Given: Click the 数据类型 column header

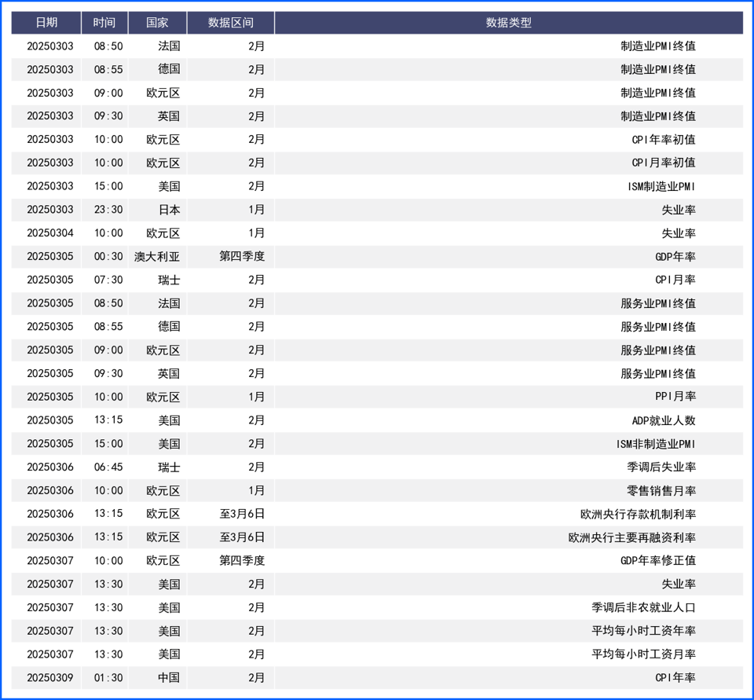Looking at the screenshot, I should 509,23.
